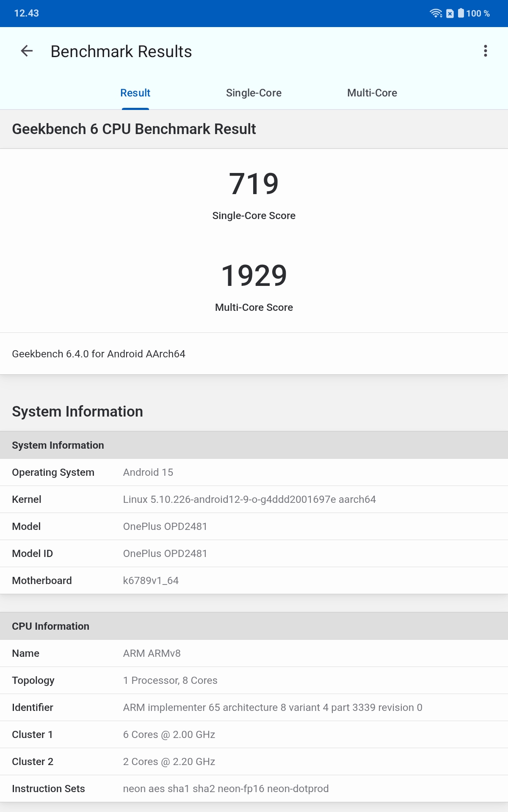Tap 1 Processor, 8 Cores value
The width and height of the screenshot is (508, 812).
click(x=170, y=680)
